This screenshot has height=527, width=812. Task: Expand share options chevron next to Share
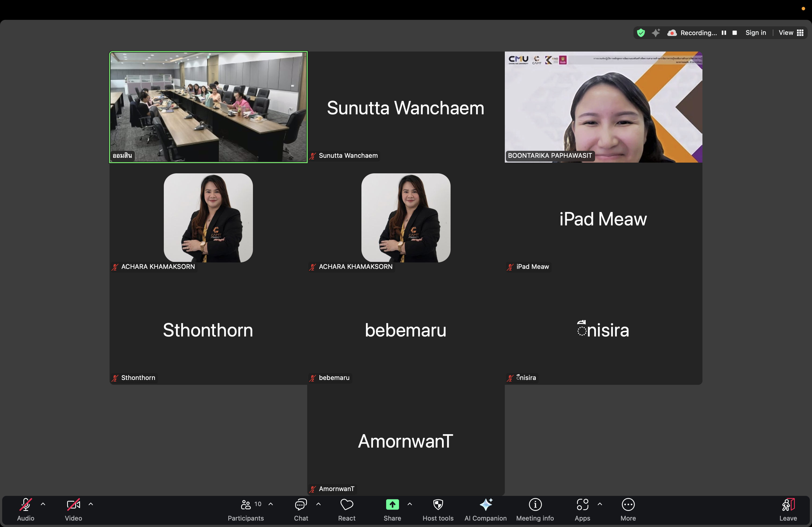point(410,504)
